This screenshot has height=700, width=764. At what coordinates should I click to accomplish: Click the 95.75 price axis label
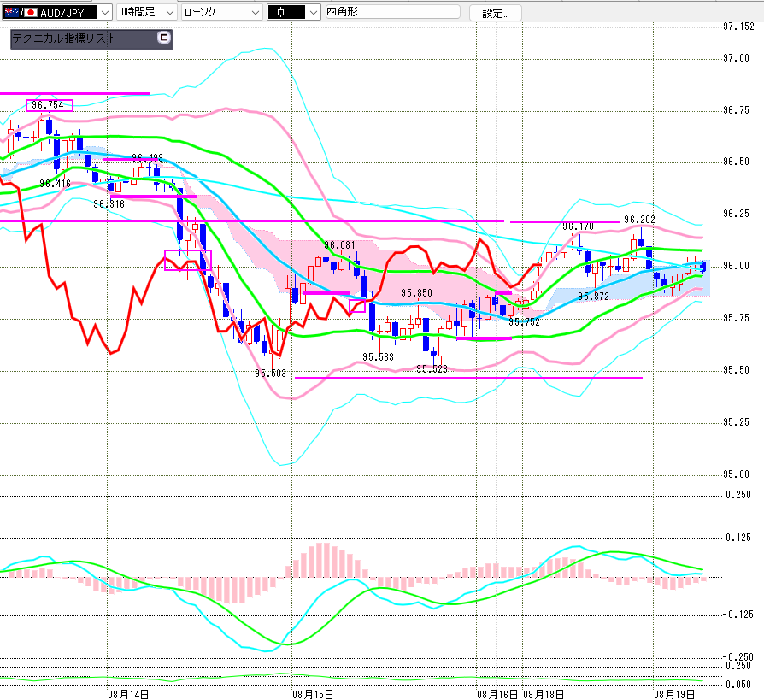click(737, 318)
